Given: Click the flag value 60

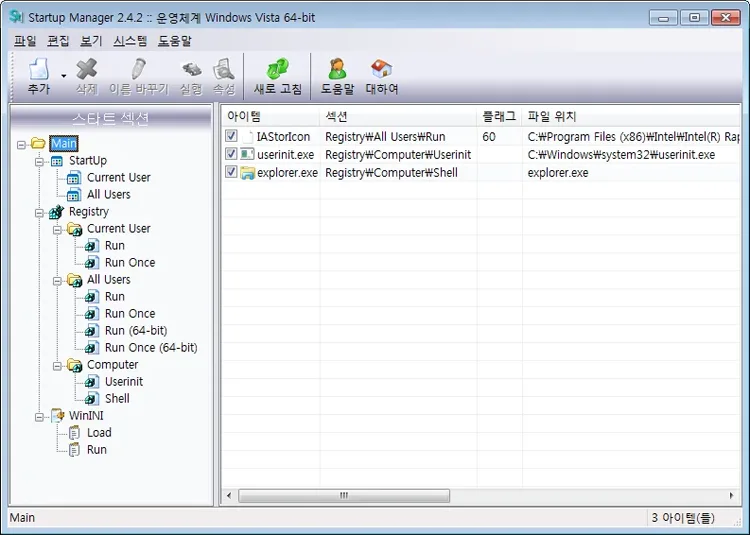Looking at the screenshot, I should coord(489,137).
